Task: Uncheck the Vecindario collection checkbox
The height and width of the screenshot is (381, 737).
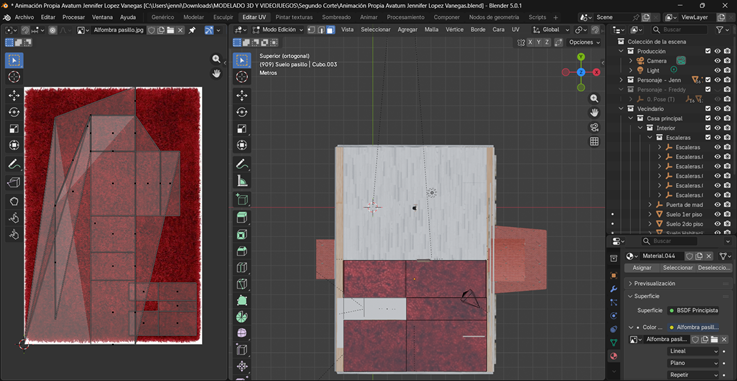Action: click(x=708, y=109)
